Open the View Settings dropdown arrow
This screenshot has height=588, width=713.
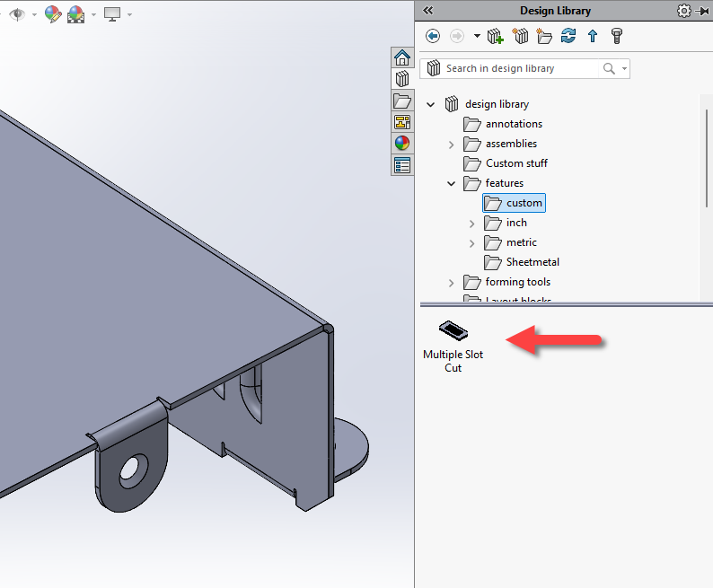(129, 15)
